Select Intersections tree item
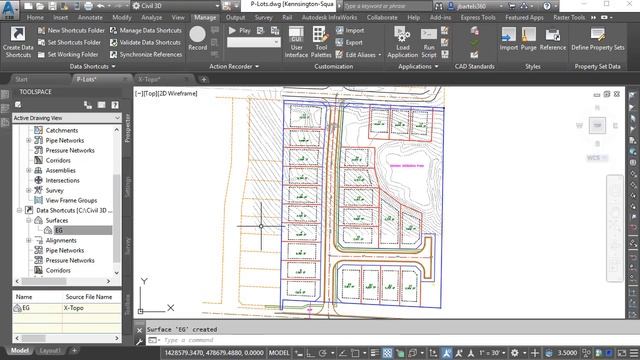Screen dimensions: 640x360 (62, 180)
